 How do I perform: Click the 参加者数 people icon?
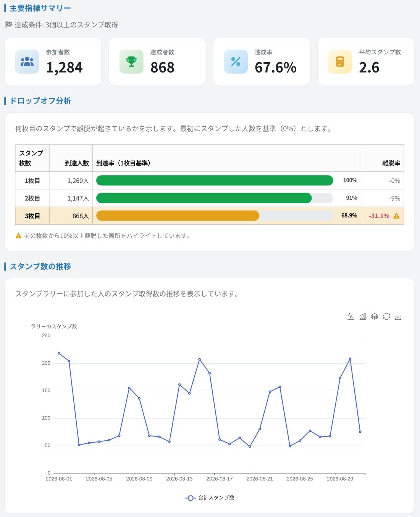[27, 61]
